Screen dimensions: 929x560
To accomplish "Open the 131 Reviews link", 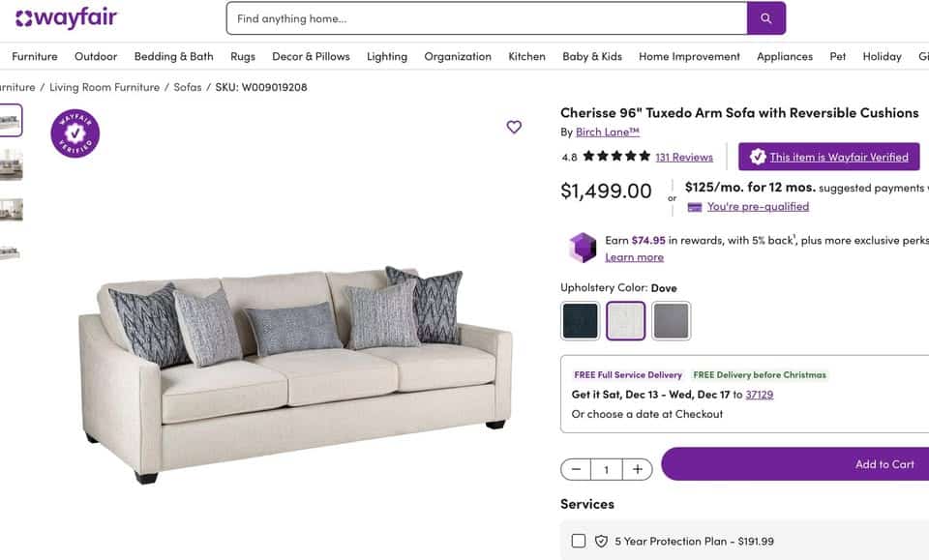I will click(x=684, y=157).
